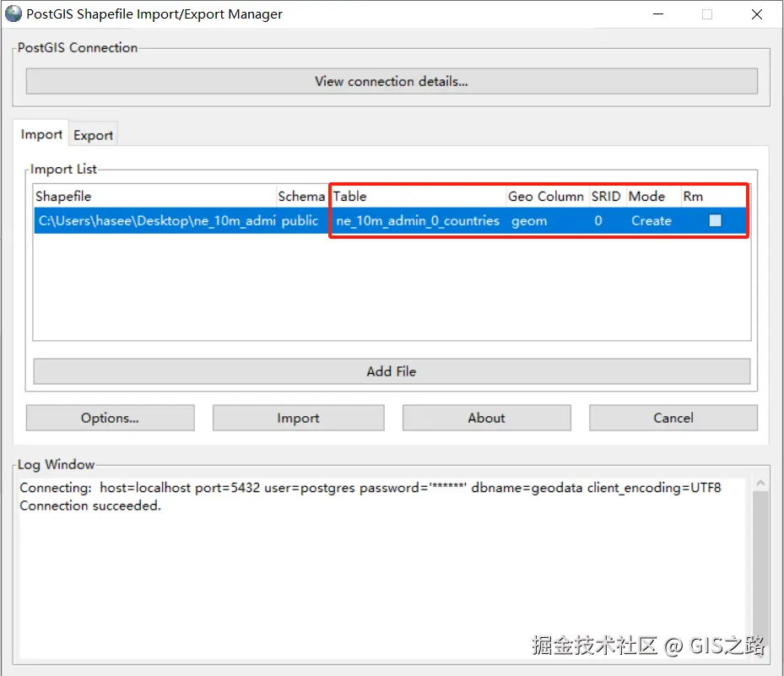Click the log window scrollbar up arrow
The height and width of the screenshot is (676, 784).
click(760, 483)
